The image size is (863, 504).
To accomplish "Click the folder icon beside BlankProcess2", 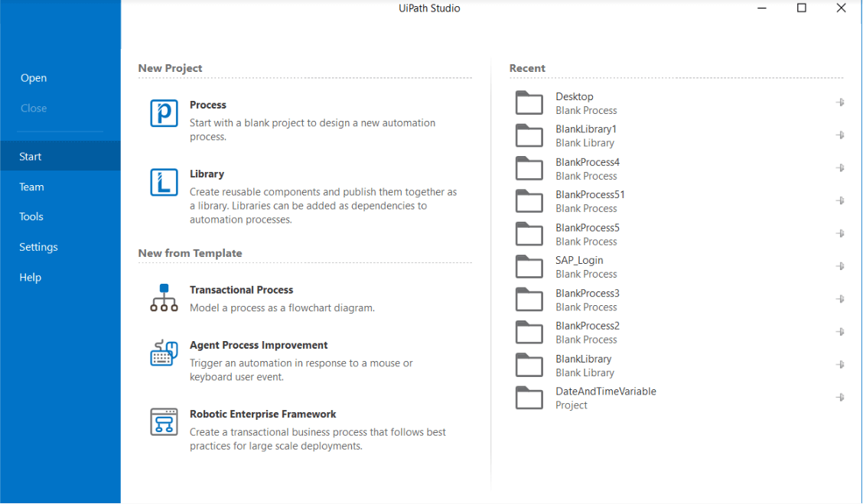I will [529, 332].
